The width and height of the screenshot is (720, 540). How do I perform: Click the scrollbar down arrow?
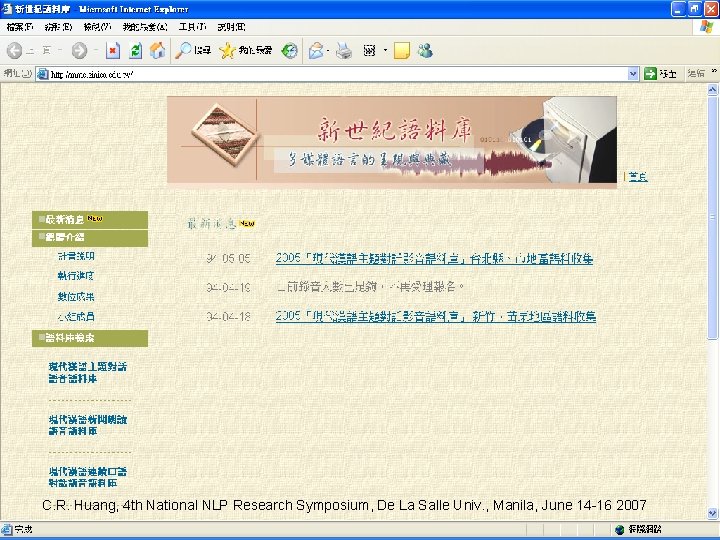(712, 513)
